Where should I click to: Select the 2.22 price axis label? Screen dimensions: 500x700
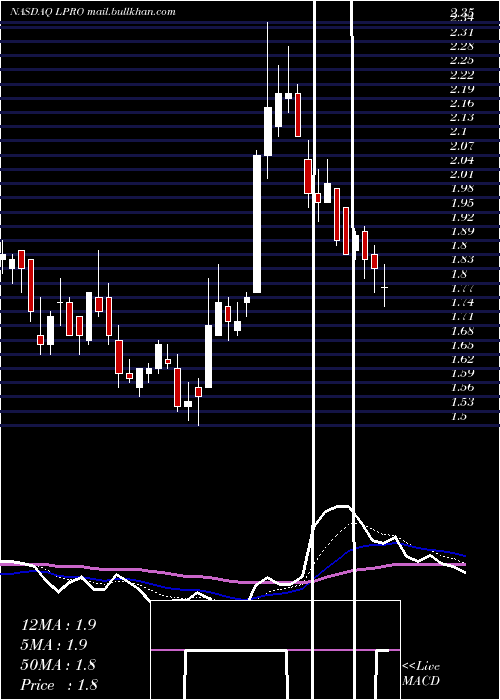coord(462,75)
